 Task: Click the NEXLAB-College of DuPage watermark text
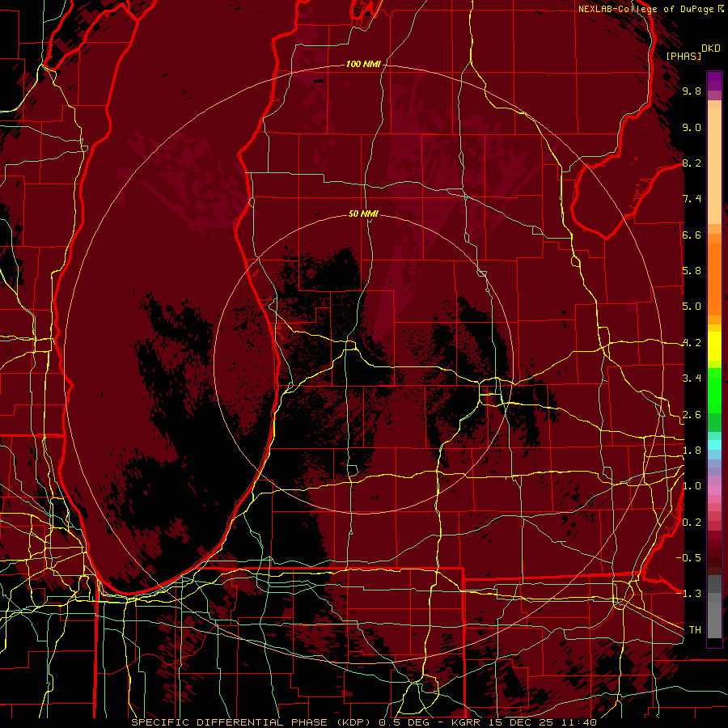pyautogui.click(x=647, y=9)
